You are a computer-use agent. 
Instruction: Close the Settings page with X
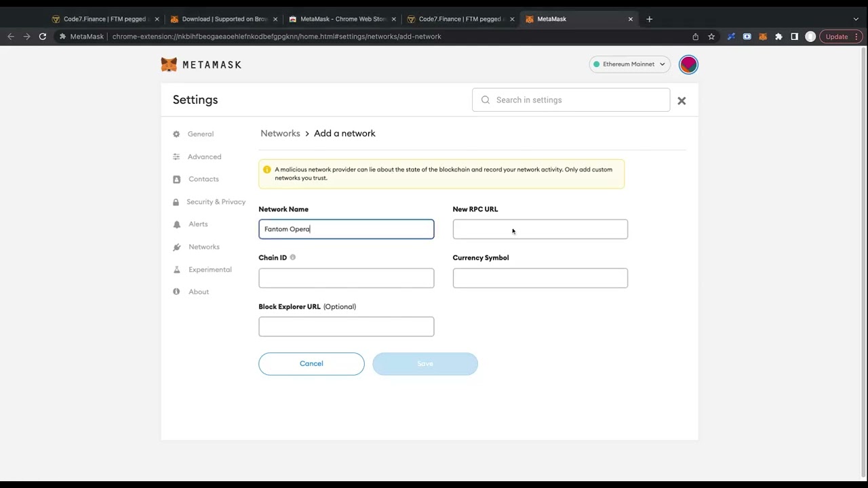682,100
